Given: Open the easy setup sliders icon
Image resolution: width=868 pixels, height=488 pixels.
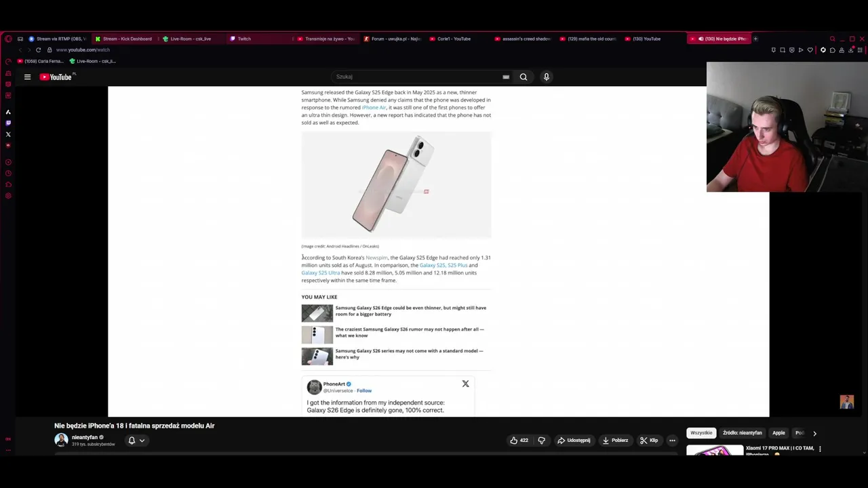Looking at the screenshot, I should (x=860, y=50).
